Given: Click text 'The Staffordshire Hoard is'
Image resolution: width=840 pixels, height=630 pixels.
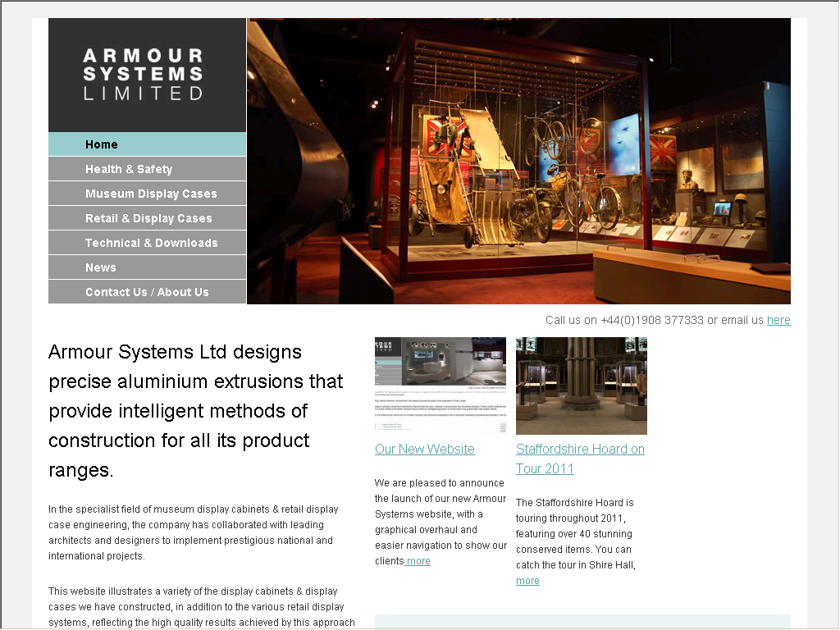Looking at the screenshot, I should pos(575,503).
